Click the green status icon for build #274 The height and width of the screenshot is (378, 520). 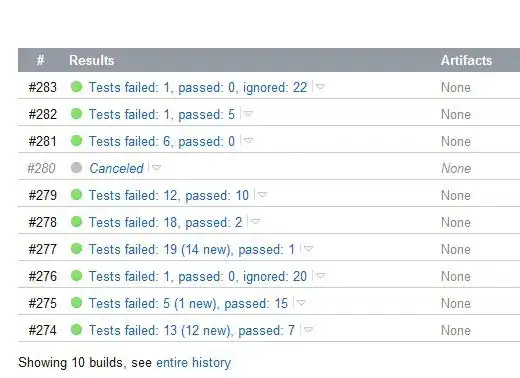tap(76, 330)
